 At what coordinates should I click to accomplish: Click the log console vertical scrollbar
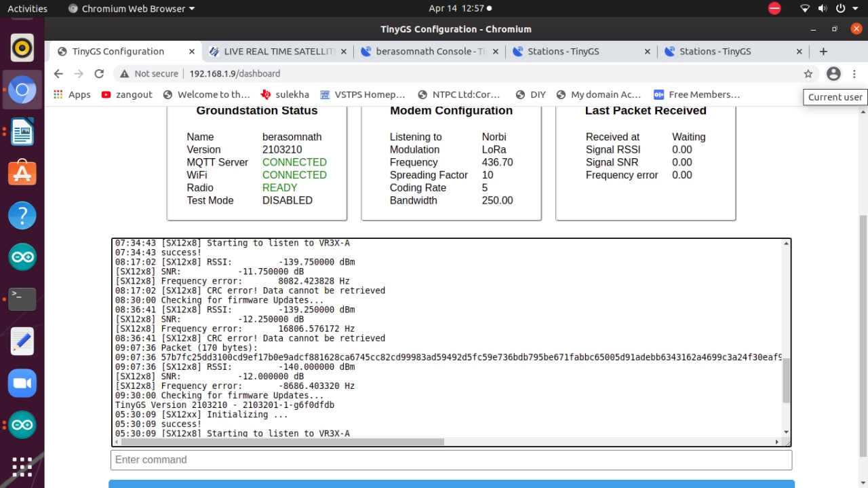tap(786, 380)
